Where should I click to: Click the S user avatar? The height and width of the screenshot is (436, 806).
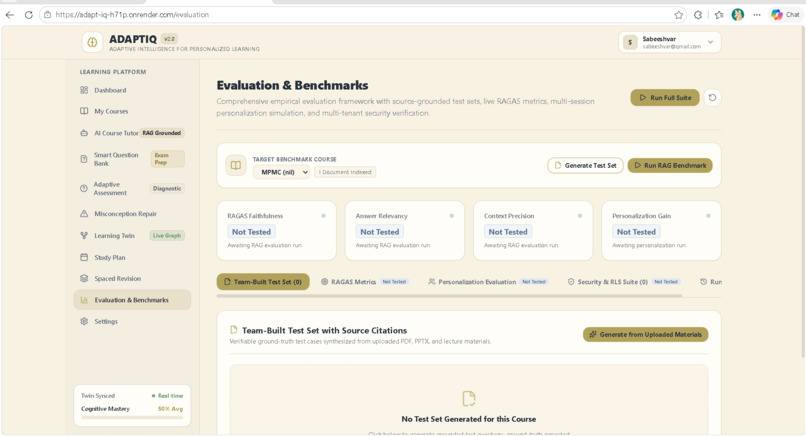[x=630, y=42]
